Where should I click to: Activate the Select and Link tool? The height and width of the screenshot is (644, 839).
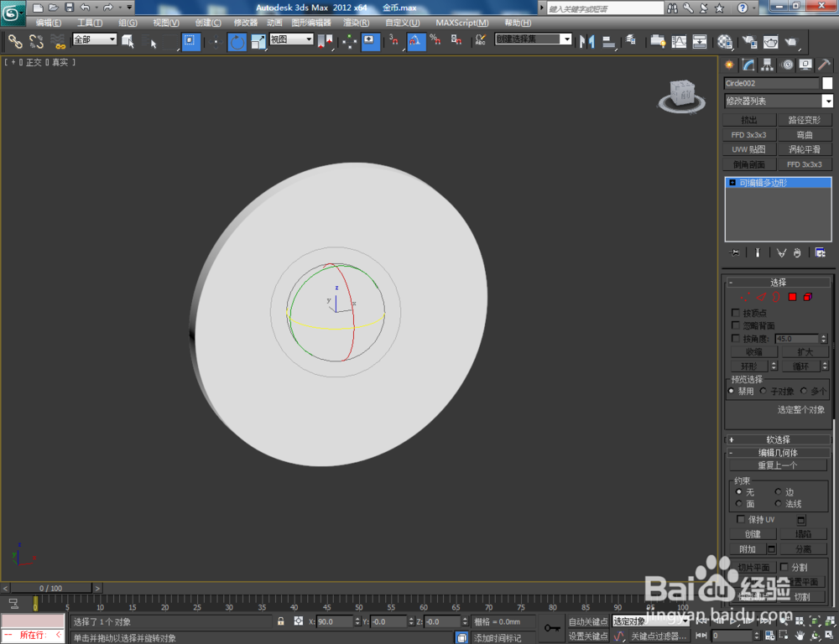(x=17, y=42)
